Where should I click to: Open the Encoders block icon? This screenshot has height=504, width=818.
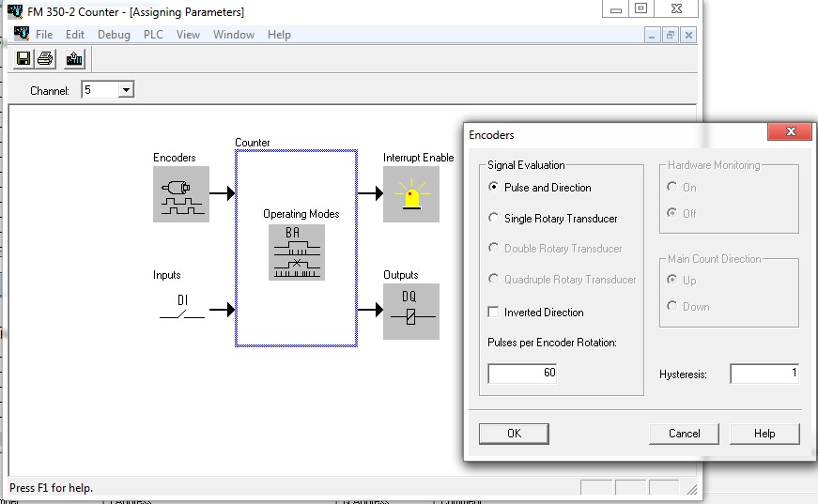pyautogui.click(x=181, y=194)
